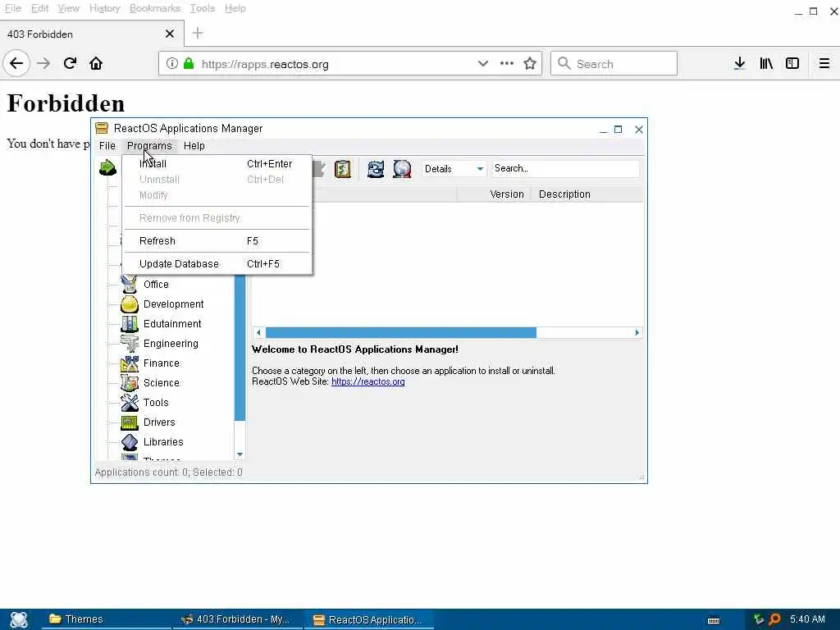
Task: Open the ReactOS Start menu button
Action: click(19, 620)
